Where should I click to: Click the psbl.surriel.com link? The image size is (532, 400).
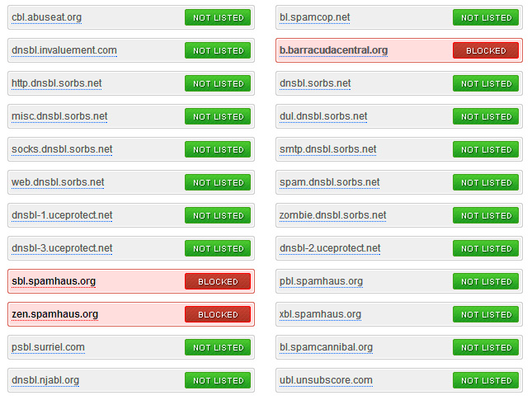(x=48, y=347)
